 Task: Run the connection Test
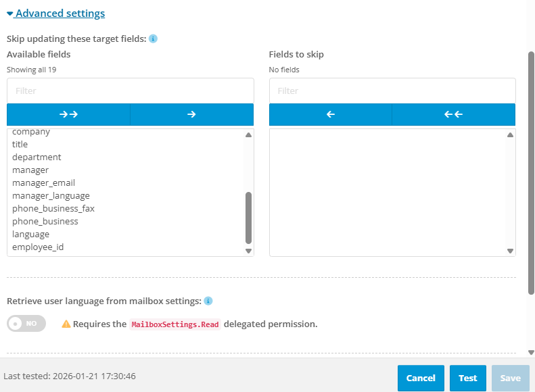click(x=468, y=378)
